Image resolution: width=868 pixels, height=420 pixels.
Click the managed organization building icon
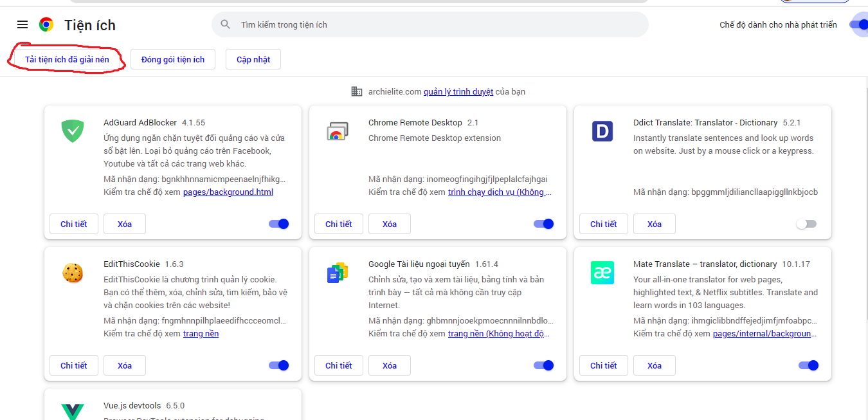tap(357, 91)
